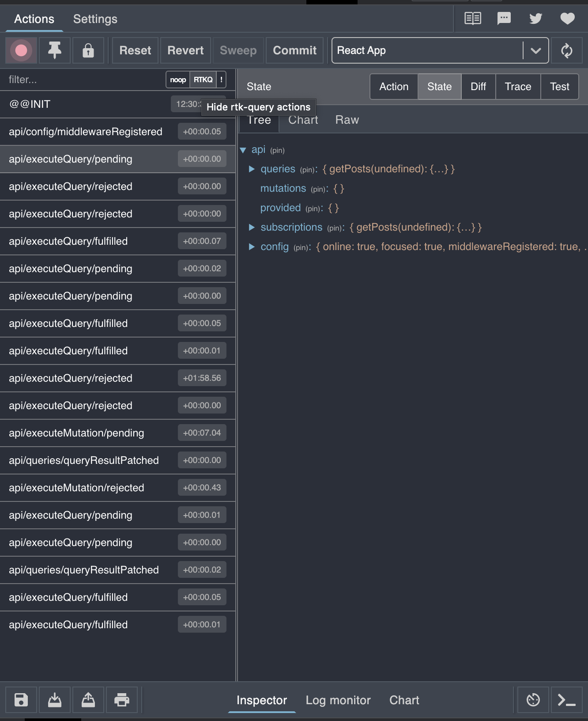
Task: Switch to the Settings tab
Action: 95,19
